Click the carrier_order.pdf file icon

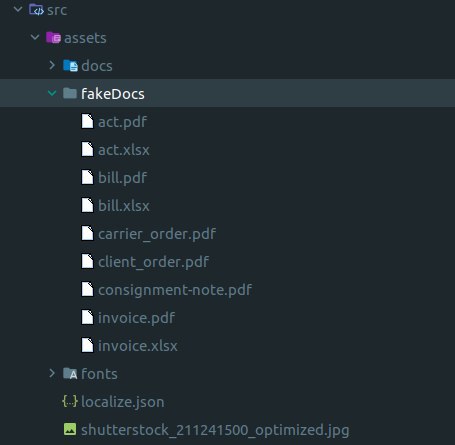coord(87,233)
